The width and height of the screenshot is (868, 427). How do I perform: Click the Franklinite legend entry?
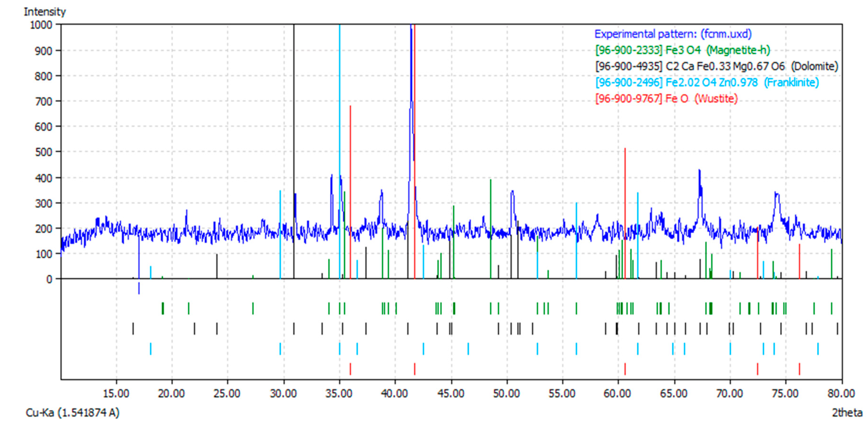click(x=706, y=83)
